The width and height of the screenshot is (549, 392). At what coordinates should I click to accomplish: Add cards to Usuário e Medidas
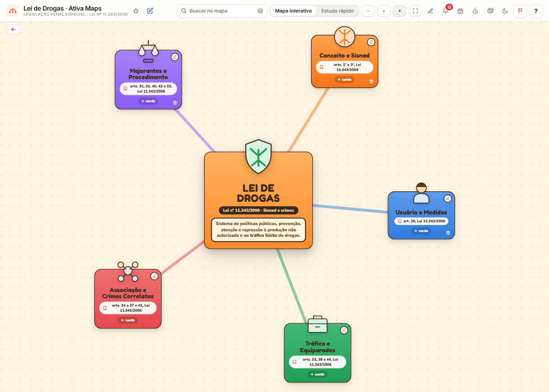pyautogui.click(x=422, y=231)
